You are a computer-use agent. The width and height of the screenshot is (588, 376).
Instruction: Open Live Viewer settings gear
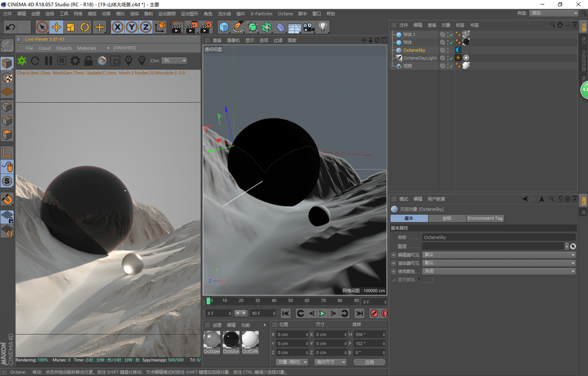[x=75, y=61]
